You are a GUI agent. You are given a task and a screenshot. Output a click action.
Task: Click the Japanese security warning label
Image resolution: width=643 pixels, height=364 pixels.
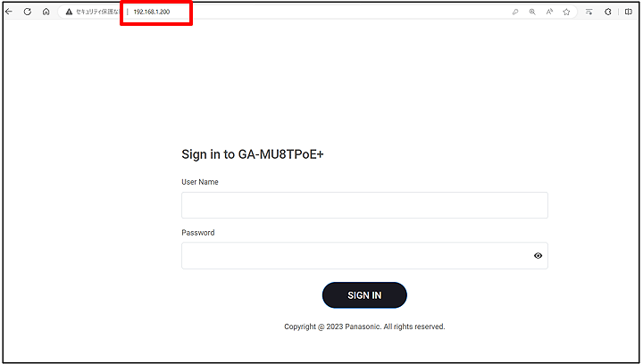pyautogui.click(x=97, y=12)
